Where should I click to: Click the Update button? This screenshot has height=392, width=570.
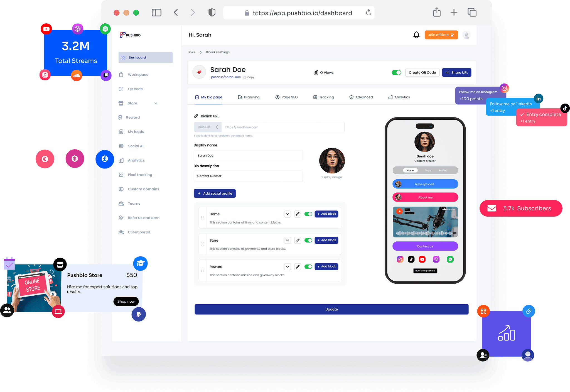point(331,309)
